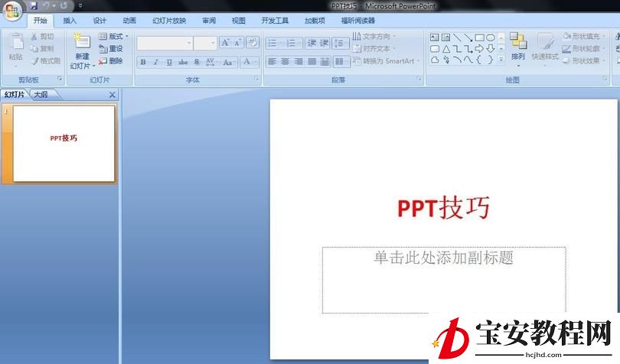Open character spacing AV dropdown
The image size is (620, 364).
click(211, 62)
